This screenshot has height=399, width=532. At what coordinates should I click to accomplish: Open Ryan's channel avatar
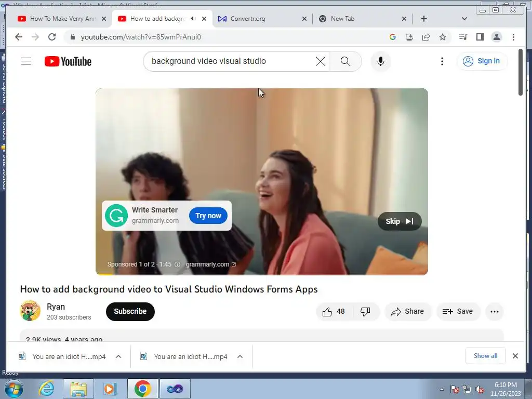pyautogui.click(x=30, y=311)
